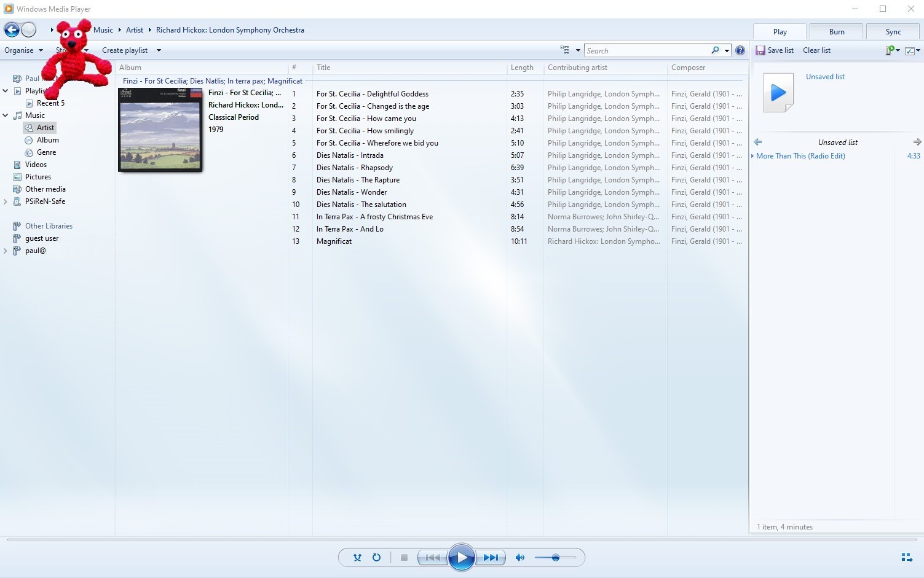Click Save list in list pane

pos(775,50)
